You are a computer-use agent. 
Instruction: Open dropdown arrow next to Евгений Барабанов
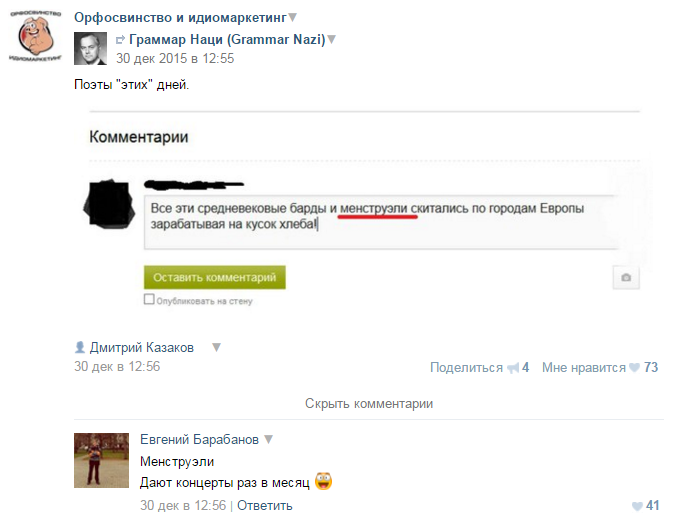(x=268, y=439)
